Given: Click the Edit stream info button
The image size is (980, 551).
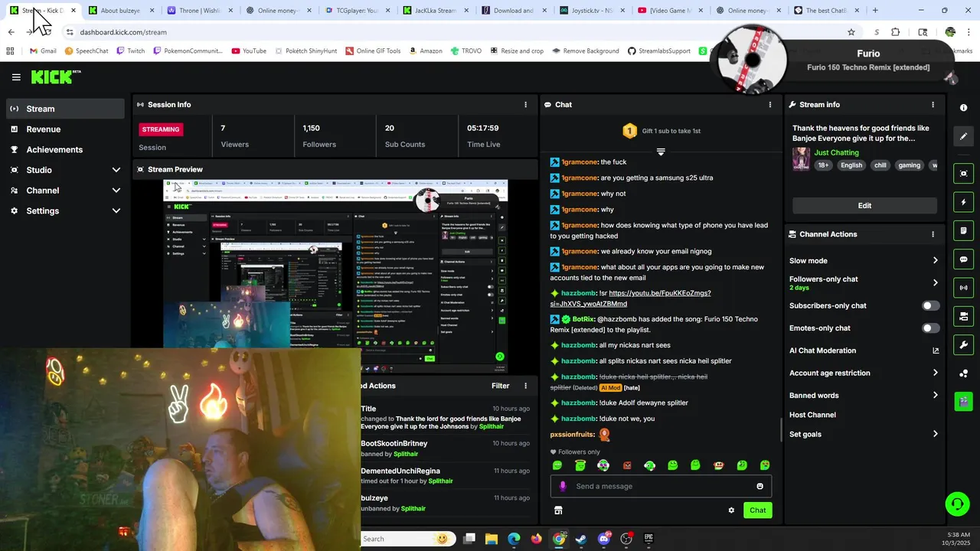Looking at the screenshot, I should coord(864,205).
